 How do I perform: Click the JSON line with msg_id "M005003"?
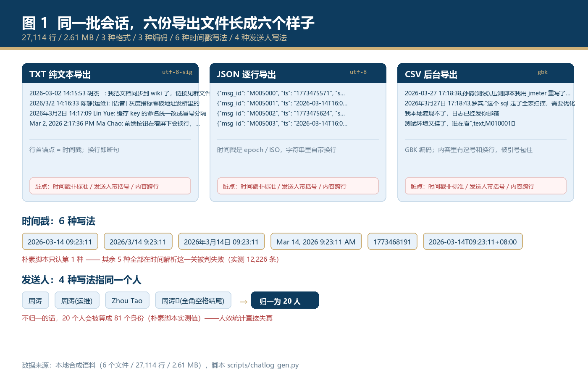tap(282, 123)
